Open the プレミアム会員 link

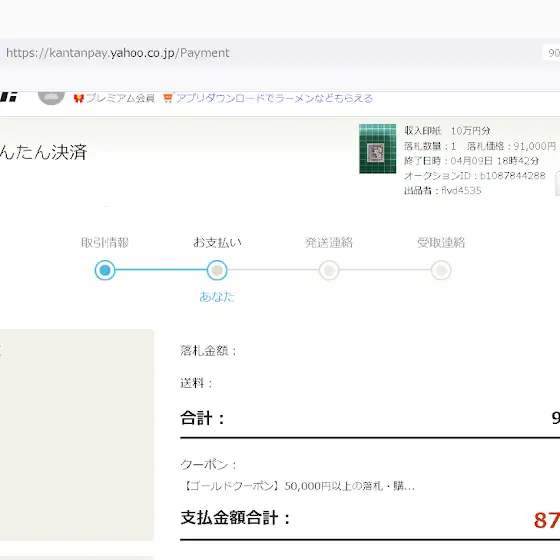tap(120, 98)
